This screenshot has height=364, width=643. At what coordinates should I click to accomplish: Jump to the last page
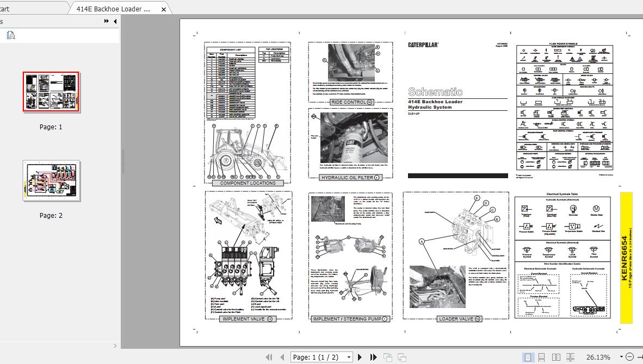373,357
